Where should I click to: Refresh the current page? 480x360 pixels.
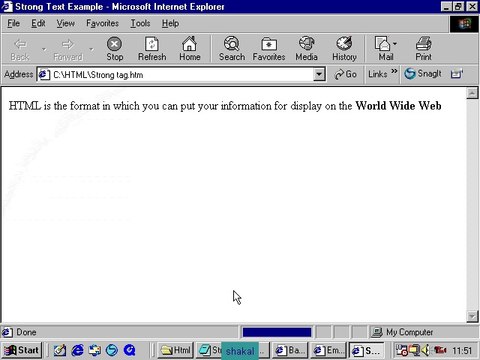coord(152,49)
